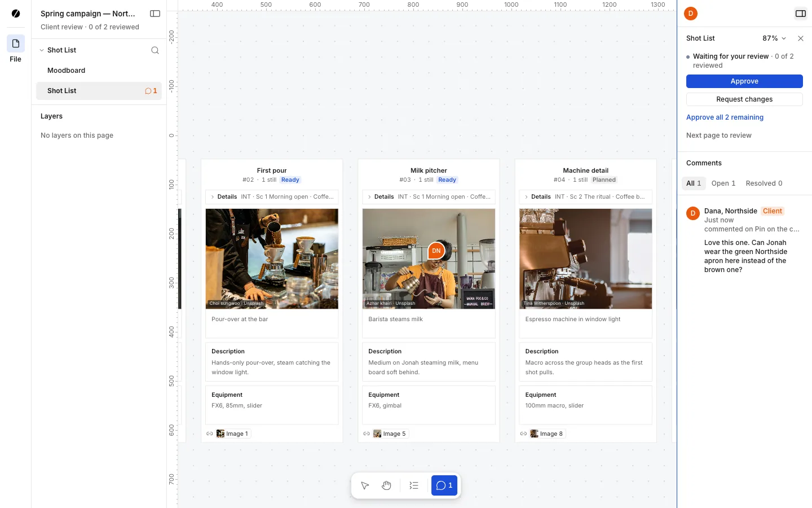Switch to the All 1 comments tab
Screen dimensions: 812x508
click(x=694, y=183)
